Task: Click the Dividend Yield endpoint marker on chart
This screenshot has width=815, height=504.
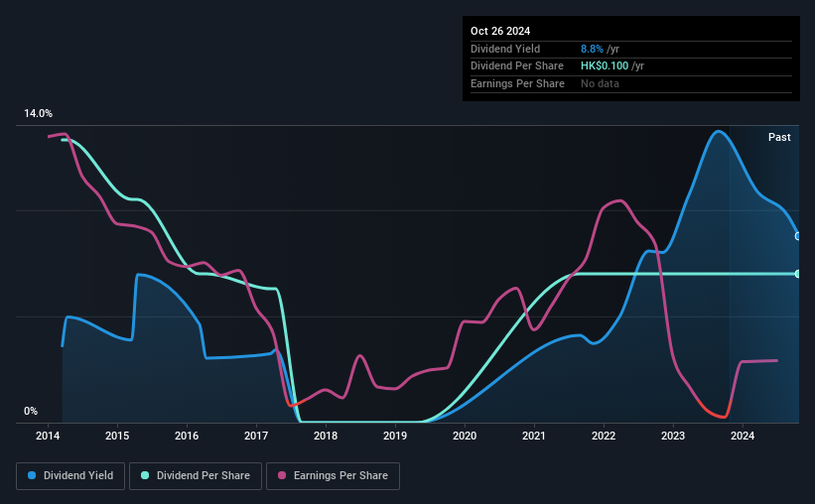Action: [798, 236]
